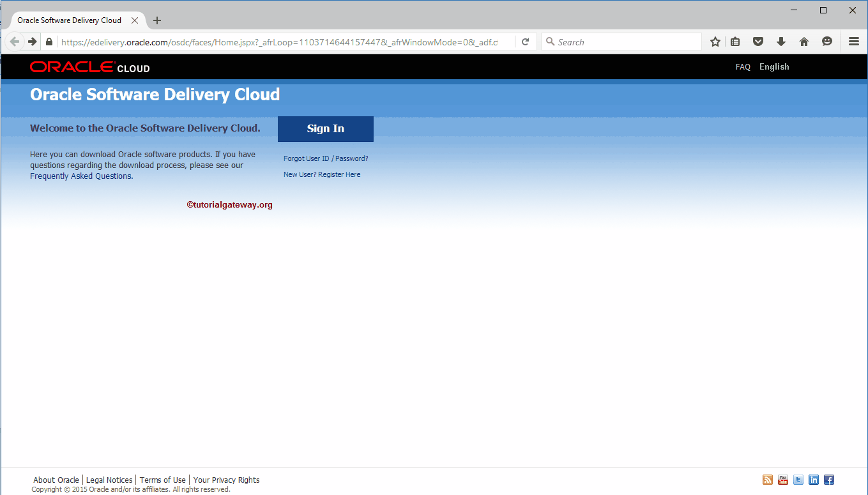Save page to Pocket icon
Viewport: 868px width, 495px height.
pyautogui.click(x=758, y=42)
